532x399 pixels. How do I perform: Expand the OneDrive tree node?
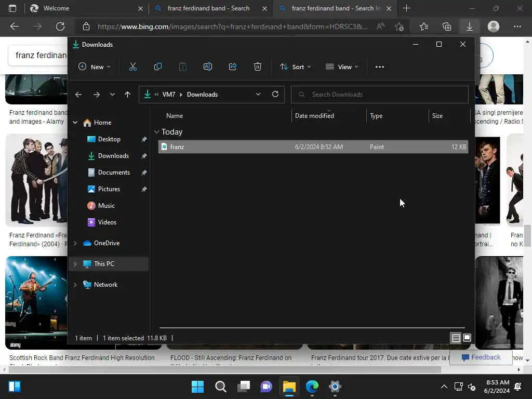point(75,243)
